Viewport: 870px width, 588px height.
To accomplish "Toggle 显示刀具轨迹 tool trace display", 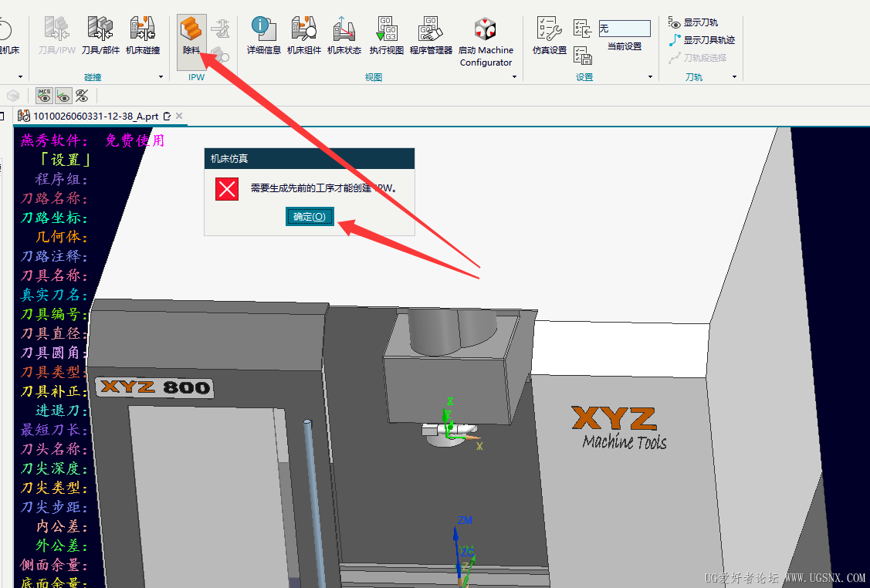I will point(702,40).
